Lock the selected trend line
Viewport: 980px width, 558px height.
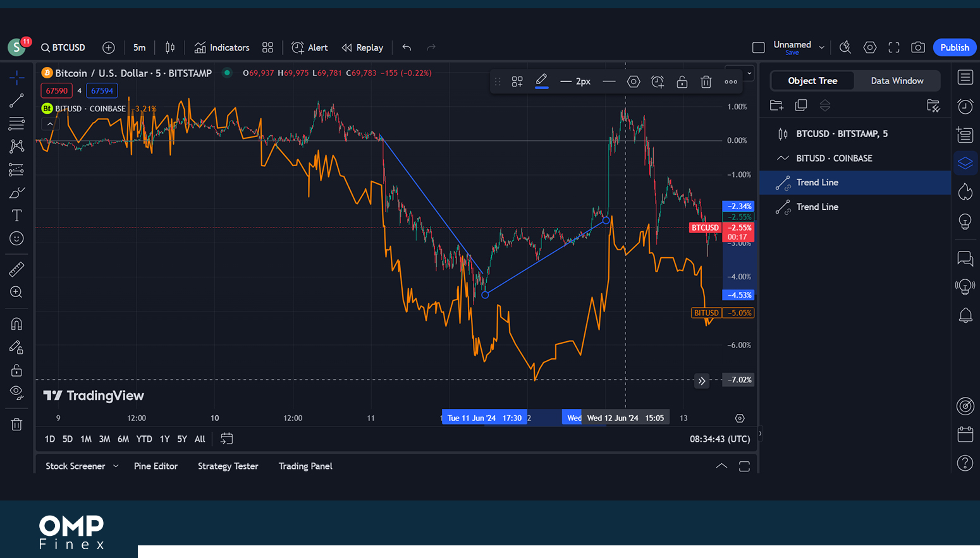pos(682,82)
